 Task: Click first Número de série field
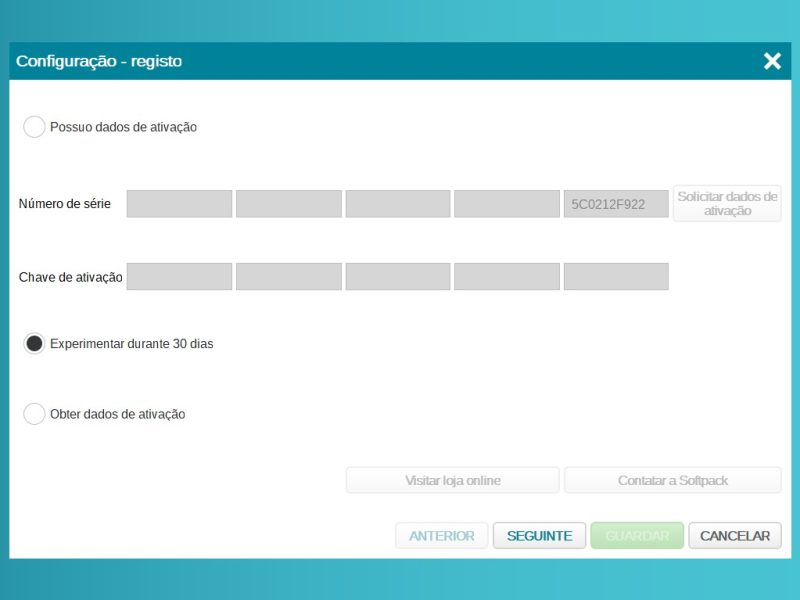coord(179,204)
